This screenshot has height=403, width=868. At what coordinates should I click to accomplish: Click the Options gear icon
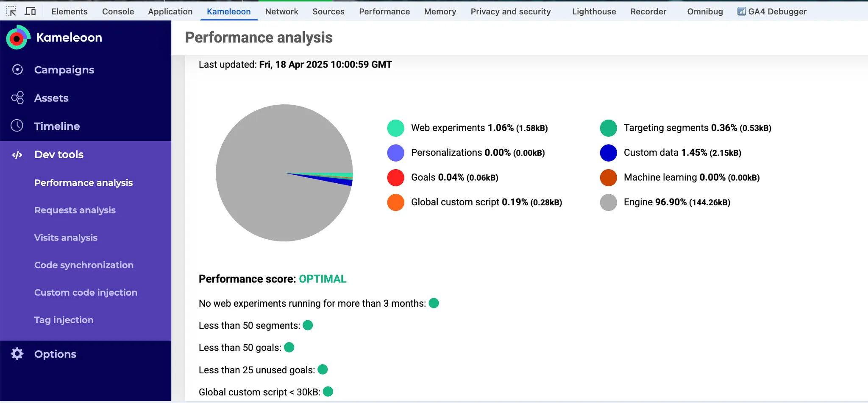[x=17, y=354]
